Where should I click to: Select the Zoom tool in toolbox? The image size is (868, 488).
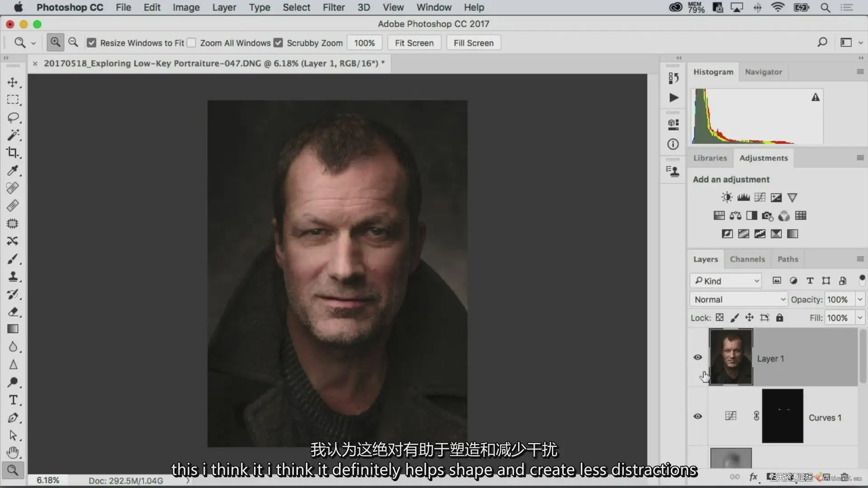point(13,470)
